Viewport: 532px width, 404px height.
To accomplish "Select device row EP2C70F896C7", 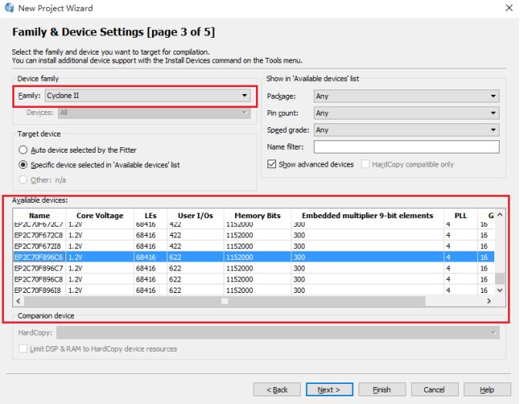I will coord(254,268).
